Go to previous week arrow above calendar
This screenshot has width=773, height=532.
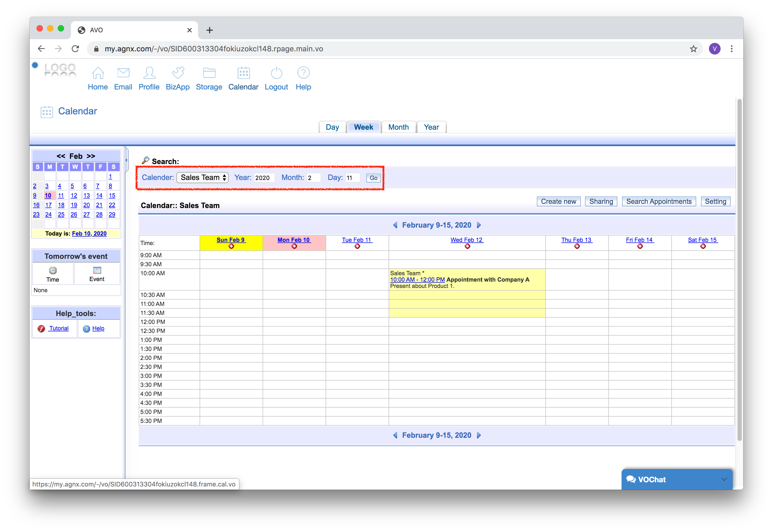pos(395,225)
